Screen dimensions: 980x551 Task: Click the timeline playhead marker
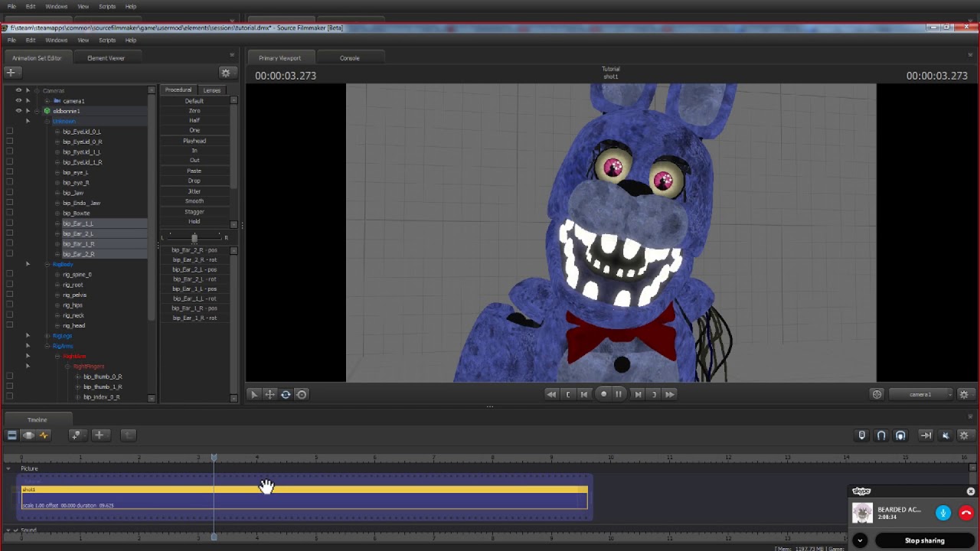click(214, 458)
